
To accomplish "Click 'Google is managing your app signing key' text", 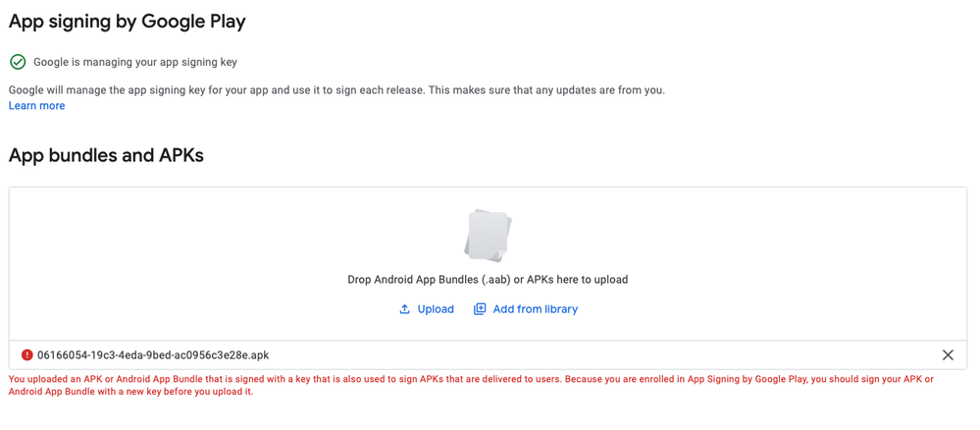I will 135,62.
